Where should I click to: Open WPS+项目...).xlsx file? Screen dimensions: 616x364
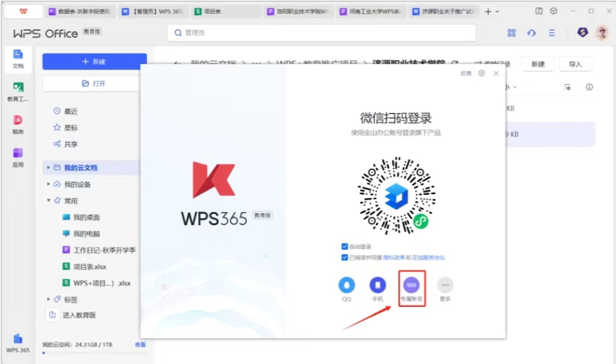97,283
